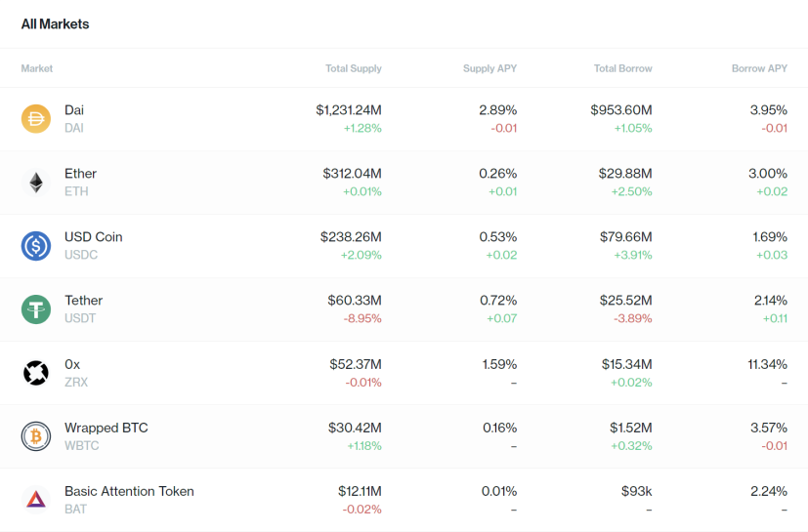This screenshot has height=532, width=808.
Task: Click BAT total borrow $93k
Action: (x=637, y=491)
